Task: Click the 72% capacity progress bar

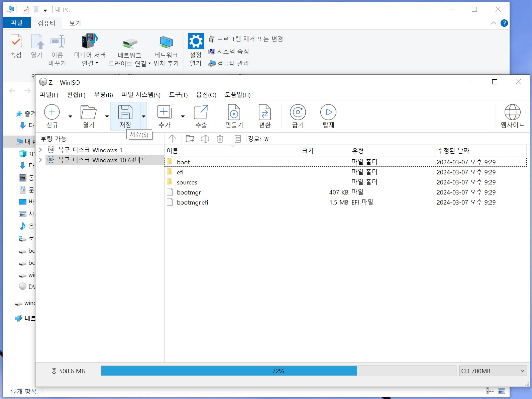Action: [x=278, y=371]
